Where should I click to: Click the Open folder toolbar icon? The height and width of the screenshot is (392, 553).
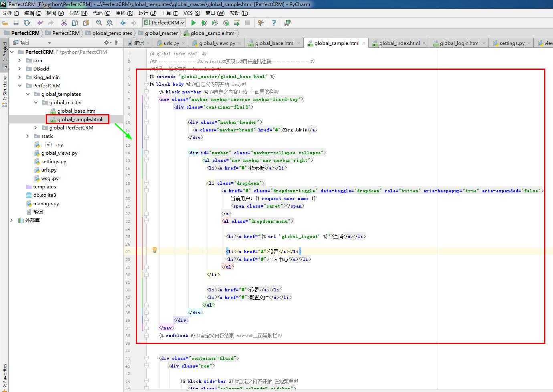point(5,23)
